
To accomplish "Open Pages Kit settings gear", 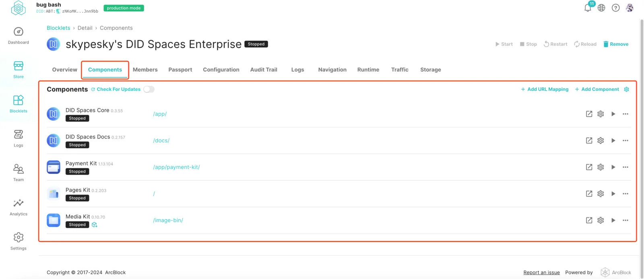I will coord(601,194).
